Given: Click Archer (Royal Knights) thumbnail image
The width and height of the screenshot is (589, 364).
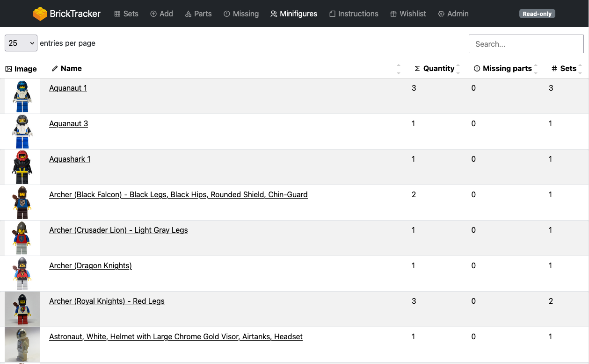Looking at the screenshot, I should [x=22, y=309].
